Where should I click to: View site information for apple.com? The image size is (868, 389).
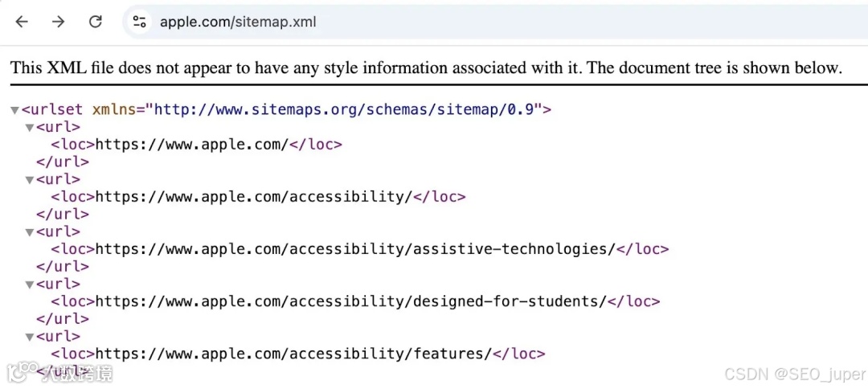point(140,22)
